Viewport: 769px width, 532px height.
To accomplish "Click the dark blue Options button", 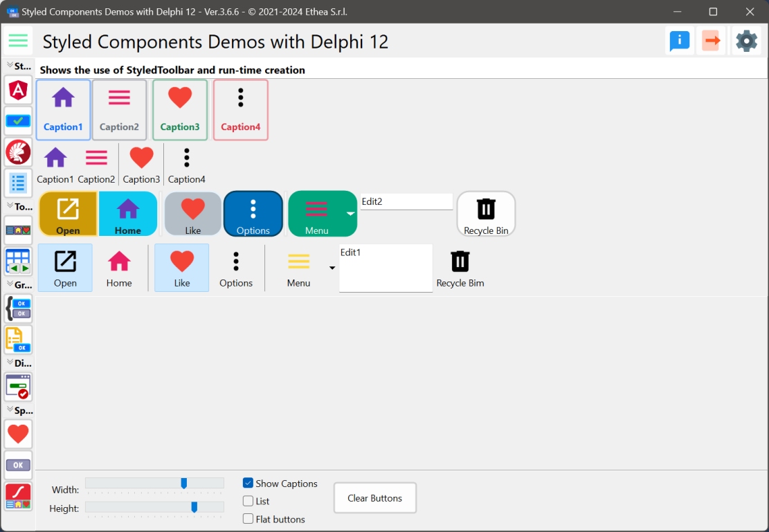I will [253, 214].
